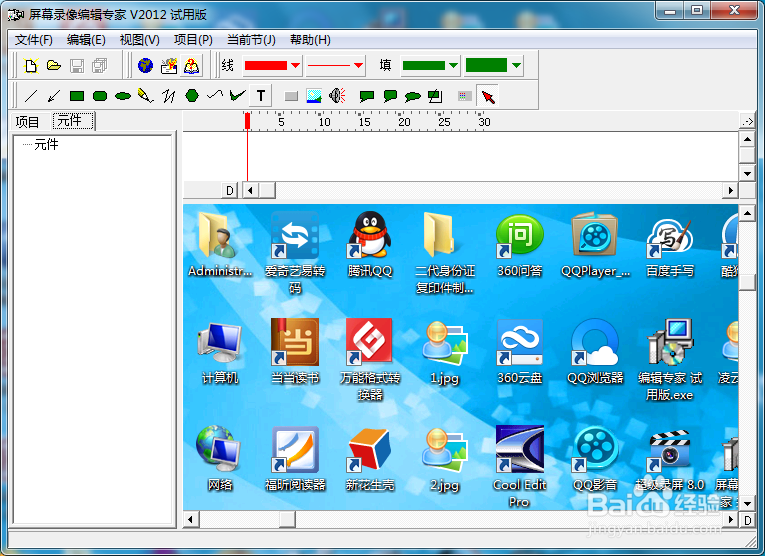Viewport: 765px width, 556px height.
Task: Switch to the 项目 tab
Action: point(27,122)
